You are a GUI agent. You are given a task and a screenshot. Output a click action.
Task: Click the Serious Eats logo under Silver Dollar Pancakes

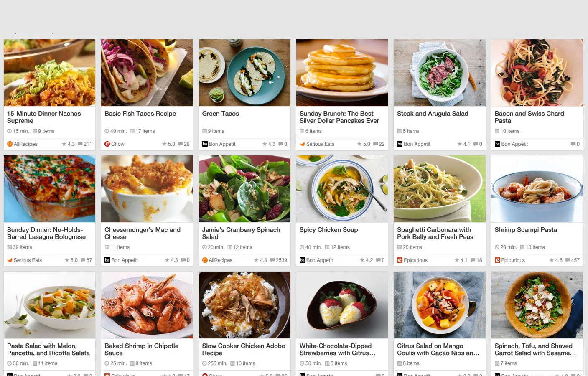click(302, 144)
